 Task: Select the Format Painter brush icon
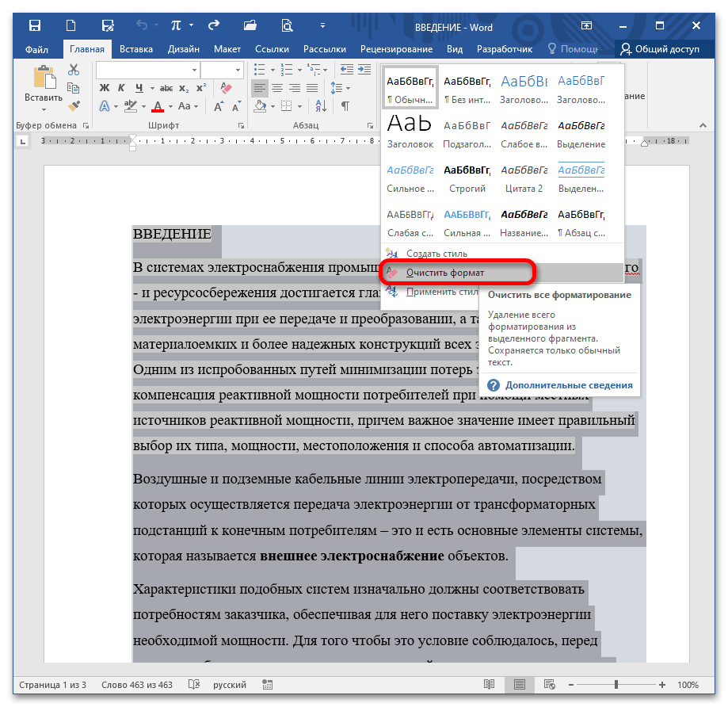(74, 106)
